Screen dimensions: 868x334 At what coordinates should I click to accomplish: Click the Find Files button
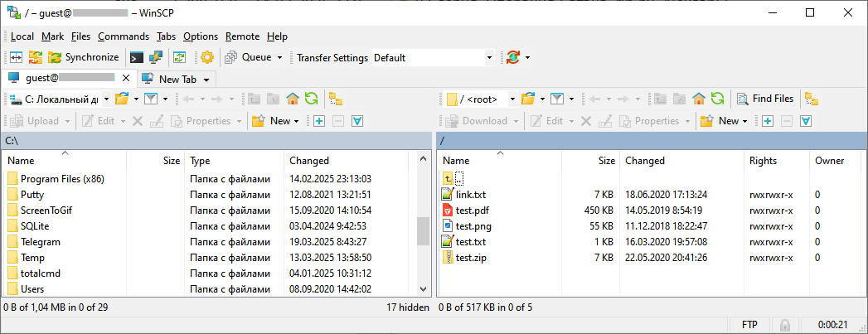click(x=765, y=99)
